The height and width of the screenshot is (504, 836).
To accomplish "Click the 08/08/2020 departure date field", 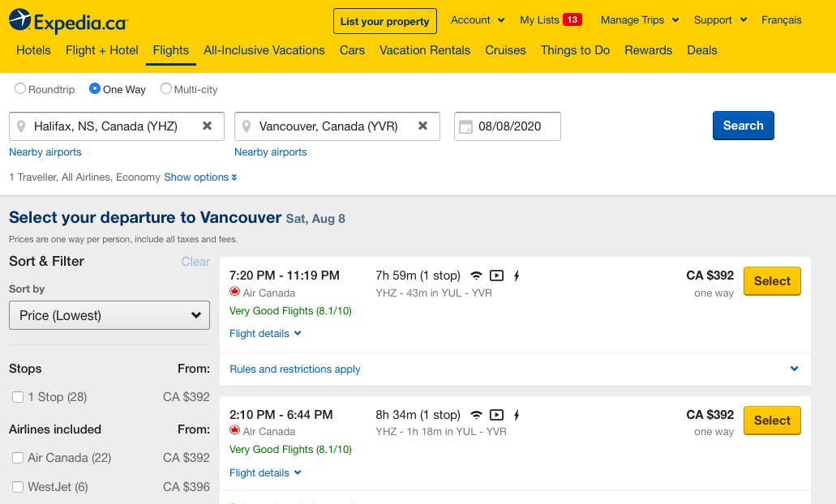I will pos(507,126).
